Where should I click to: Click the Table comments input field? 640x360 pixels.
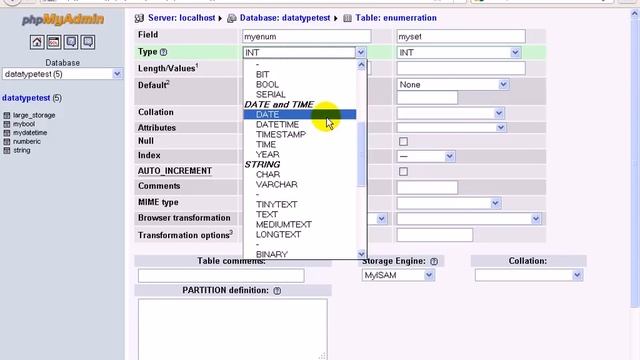click(x=221, y=276)
